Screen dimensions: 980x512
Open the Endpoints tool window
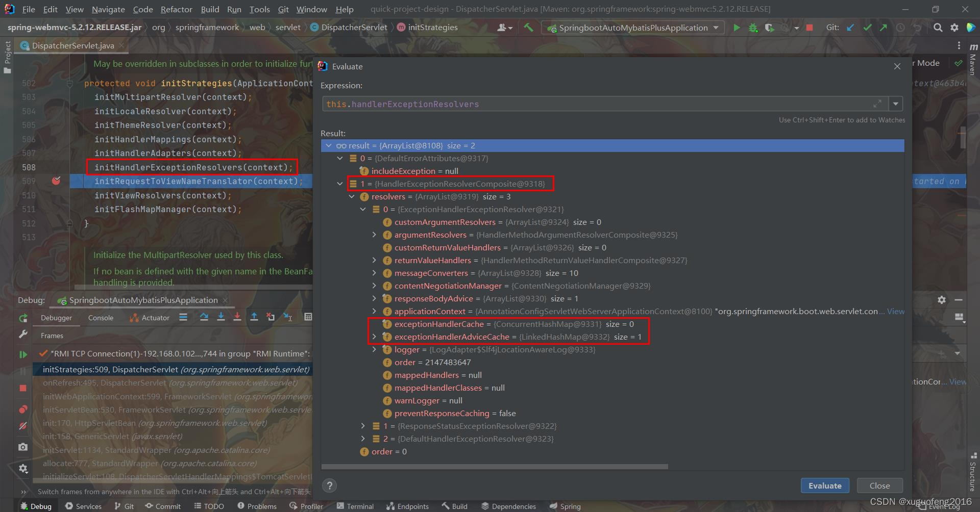pos(407,506)
